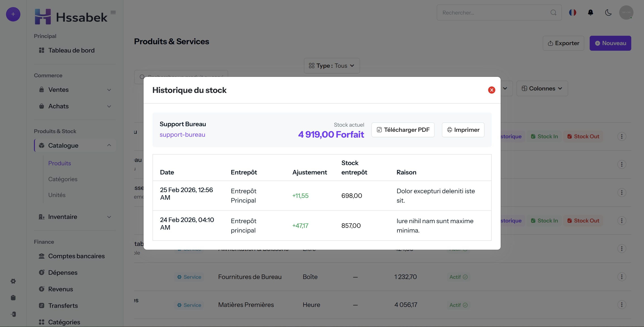Screen dimensions: 644x327
Task: Go to Tableau de bord
Action: coord(71,50)
